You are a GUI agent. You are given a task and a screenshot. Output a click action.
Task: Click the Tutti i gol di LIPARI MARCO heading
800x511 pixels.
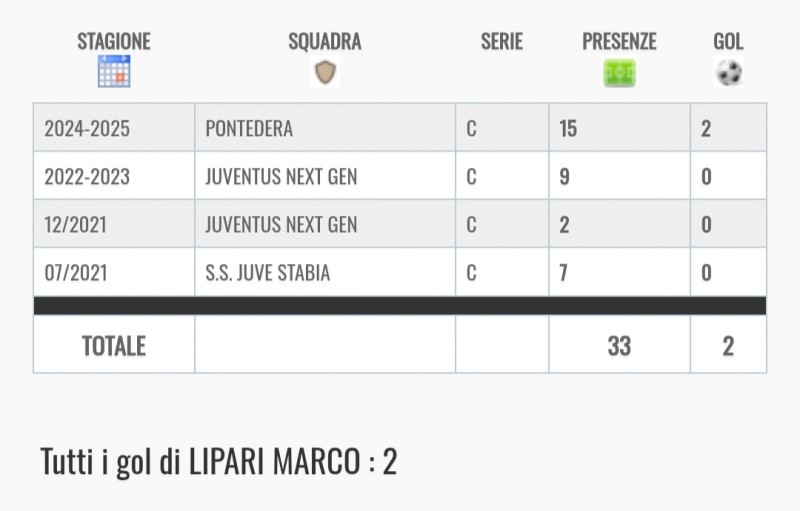tap(219, 462)
